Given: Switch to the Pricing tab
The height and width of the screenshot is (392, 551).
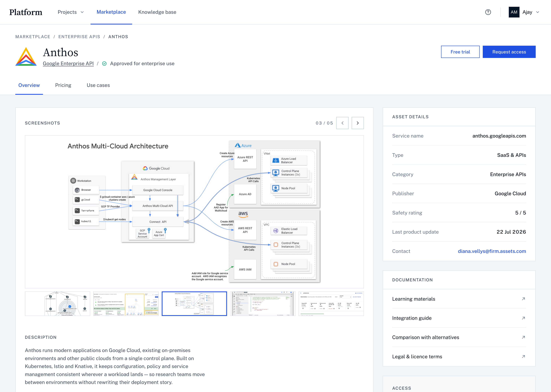Looking at the screenshot, I should [x=63, y=85].
